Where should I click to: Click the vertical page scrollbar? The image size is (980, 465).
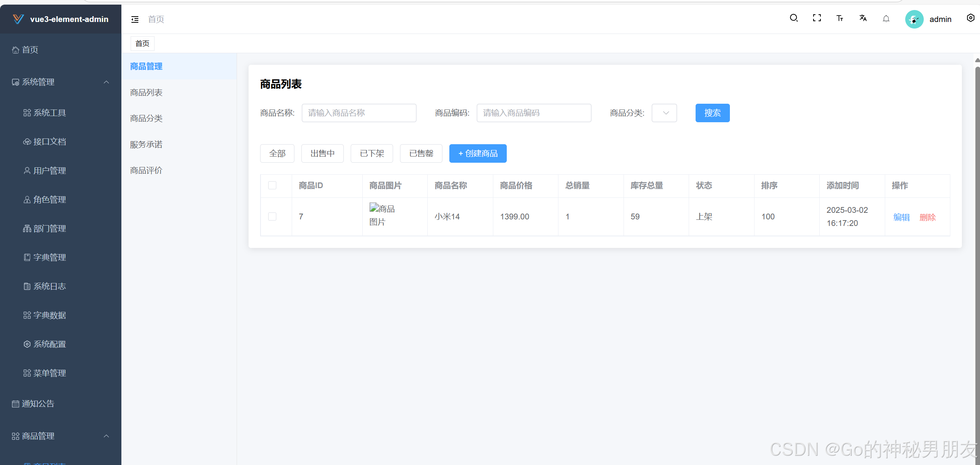coord(977,231)
